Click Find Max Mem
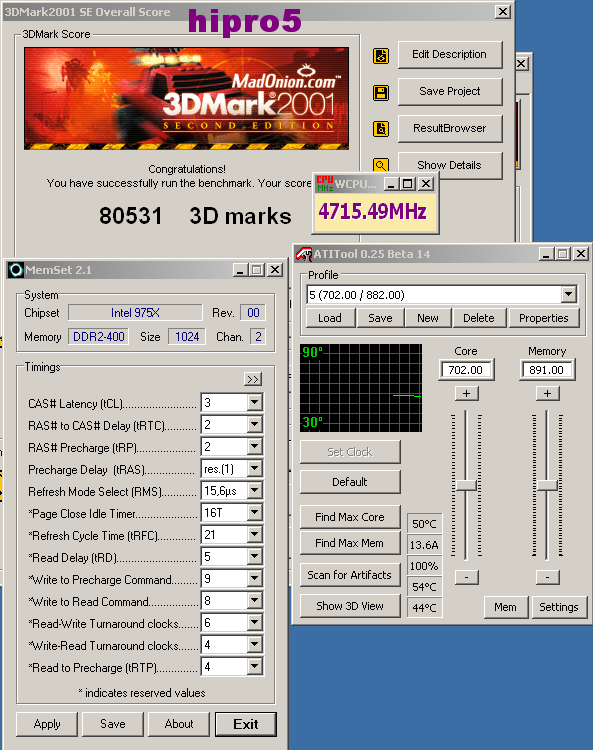The height and width of the screenshot is (750, 593). click(350, 543)
